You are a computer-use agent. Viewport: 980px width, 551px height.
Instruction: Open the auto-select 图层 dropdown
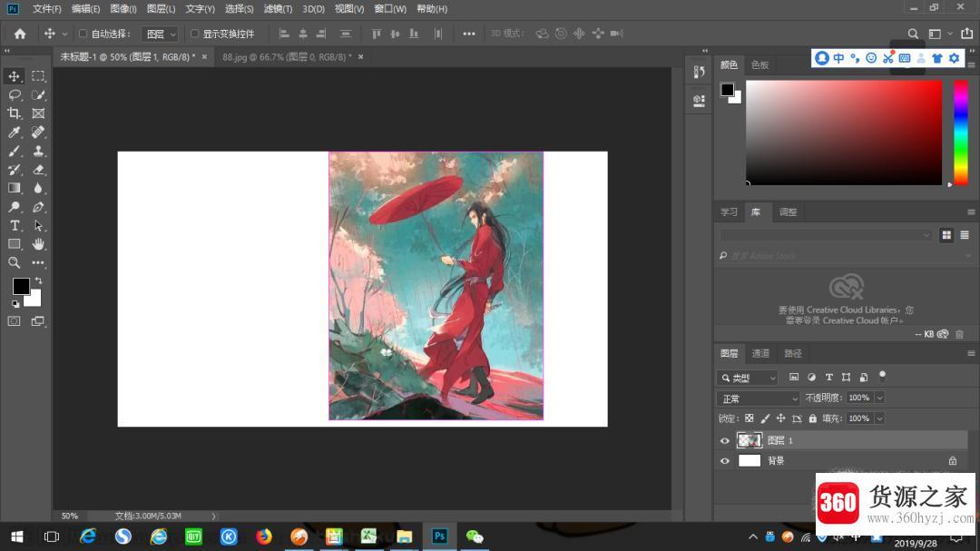coord(160,34)
